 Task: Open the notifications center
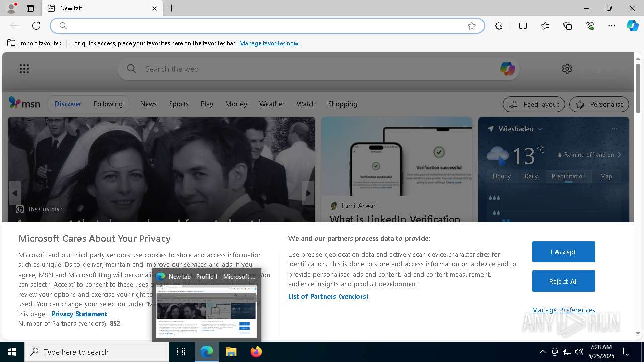(627, 352)
